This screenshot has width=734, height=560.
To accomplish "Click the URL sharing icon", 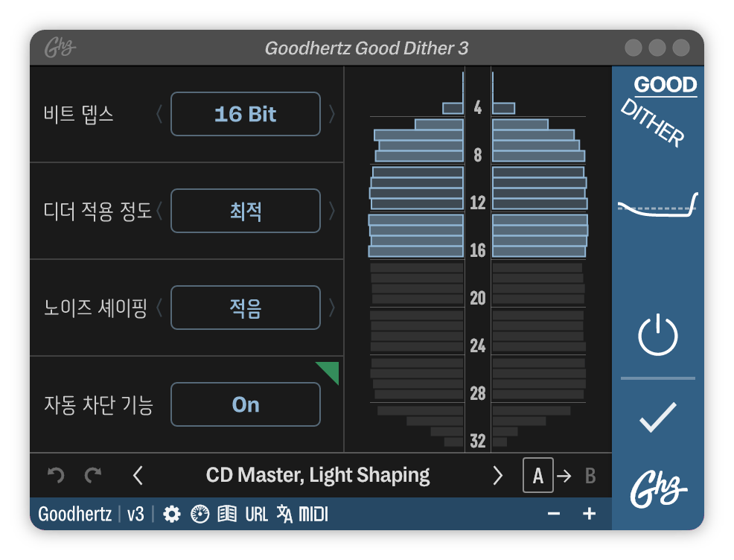I will coord(255,514).
